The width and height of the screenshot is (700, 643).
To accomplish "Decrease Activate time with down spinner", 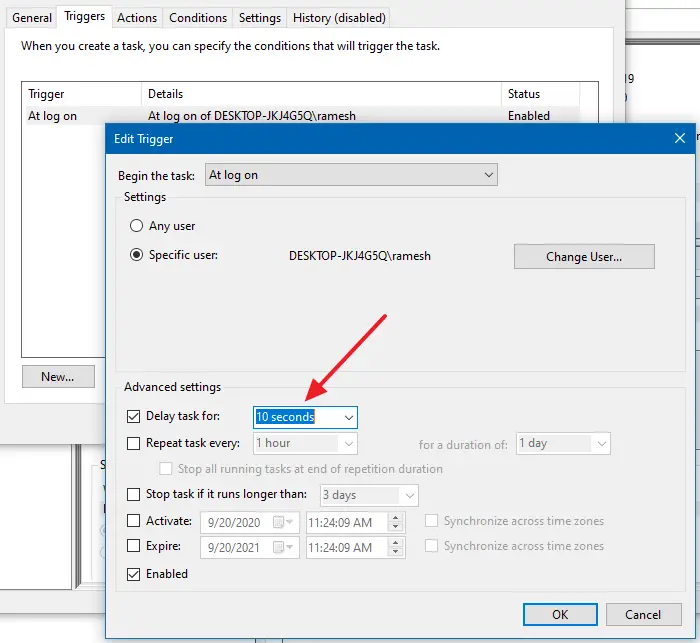I will (396, 527).
